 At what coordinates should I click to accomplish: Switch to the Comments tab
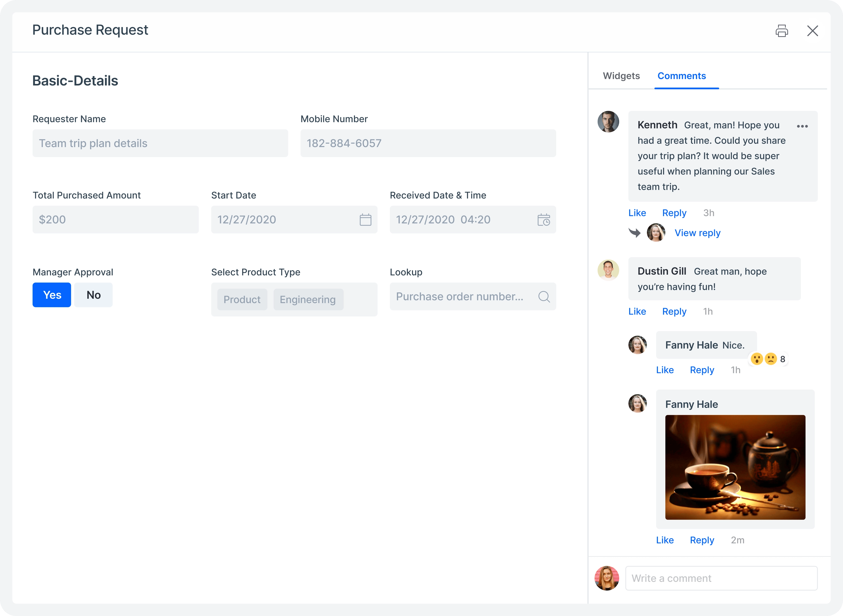pos(682,76)
